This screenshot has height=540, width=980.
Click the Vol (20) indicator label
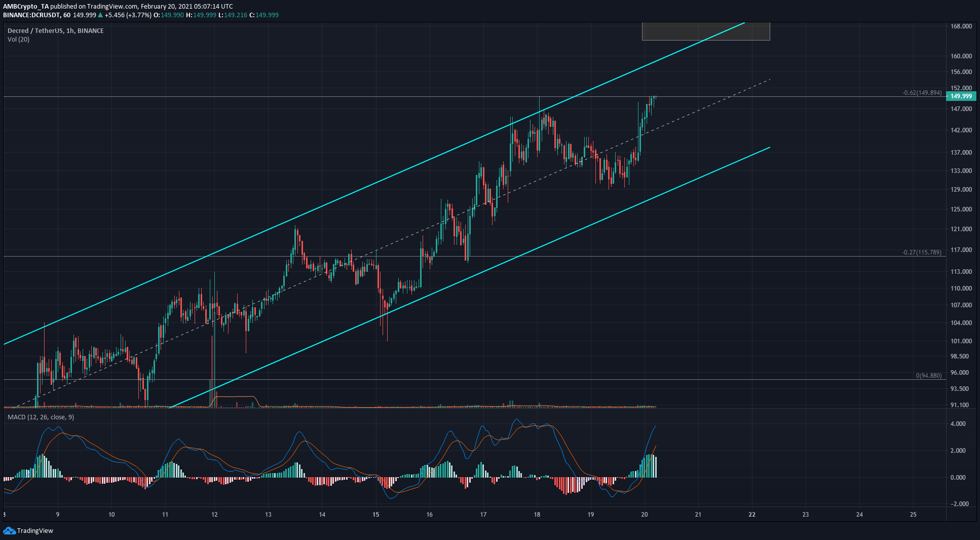coord(19,40)
